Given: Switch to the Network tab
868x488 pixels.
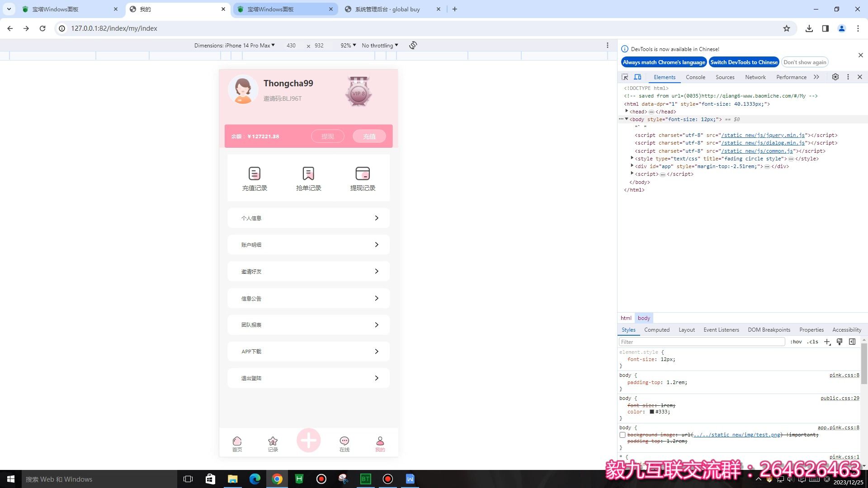Looking at the screenshot, I should click(755, 77).
